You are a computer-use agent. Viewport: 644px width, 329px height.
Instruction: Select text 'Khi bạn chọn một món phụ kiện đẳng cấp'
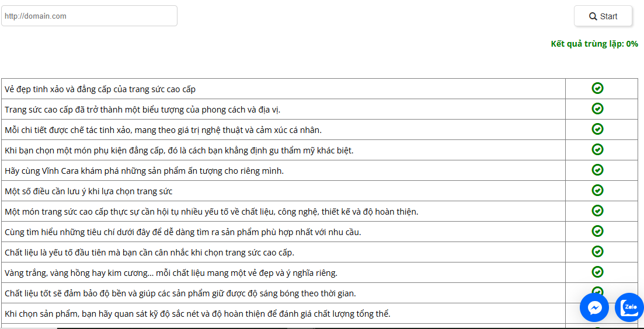pos(85,150)
